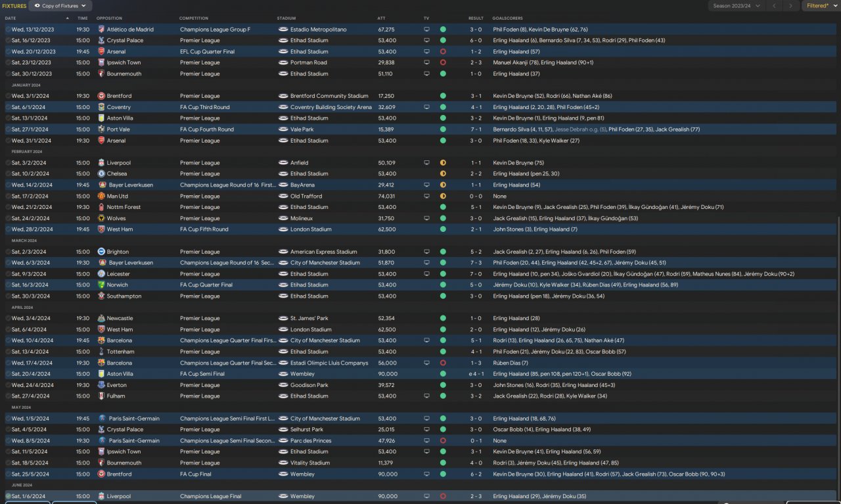Click the Coventry club badge

click(101, 107)
